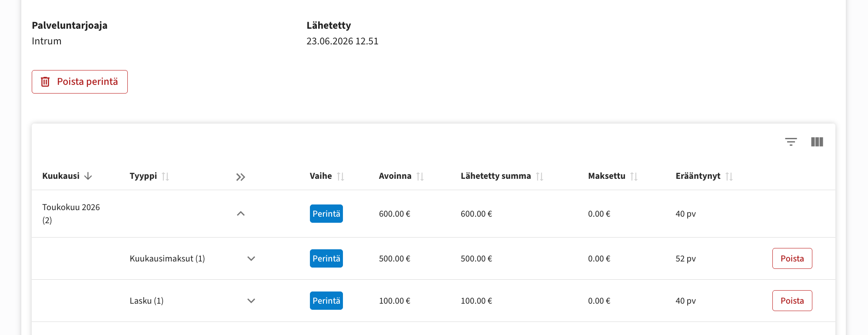Click the Poista perintä button
The image size is (868, 335).
tap(80, 82)
